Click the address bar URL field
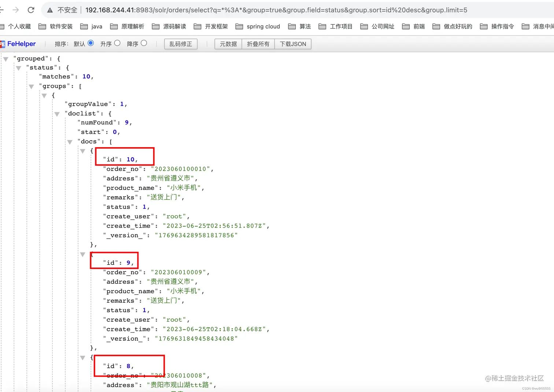This screenshot has height=392, width=554. (276, 10)
